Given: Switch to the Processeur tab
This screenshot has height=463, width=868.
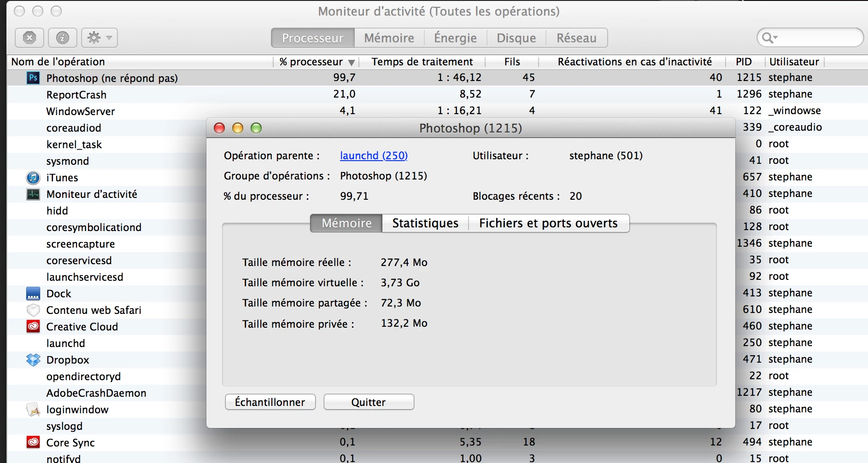Looking at the screenshot, I should 313,38.
